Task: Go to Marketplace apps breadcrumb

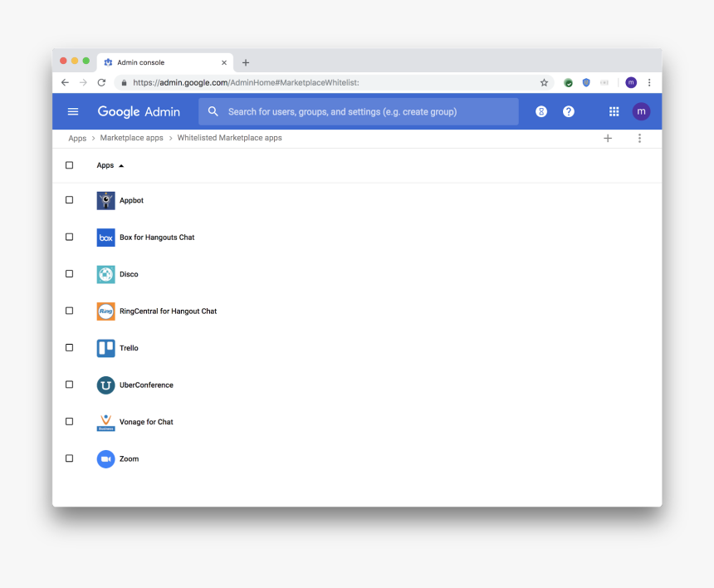Action: click(x=132, y=138)
